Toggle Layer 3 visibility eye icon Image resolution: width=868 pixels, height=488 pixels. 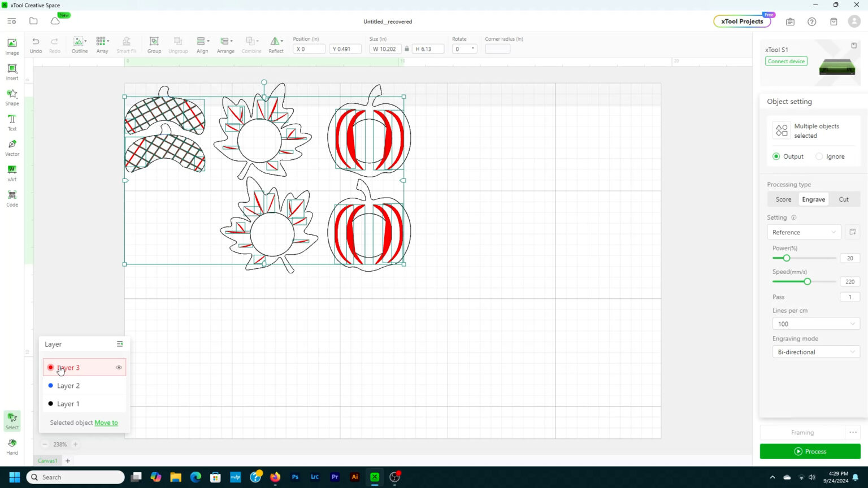[119, 368]
